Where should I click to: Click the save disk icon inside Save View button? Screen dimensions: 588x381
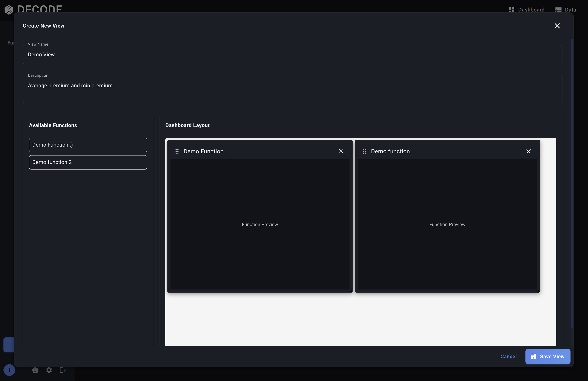click(534, 357)
